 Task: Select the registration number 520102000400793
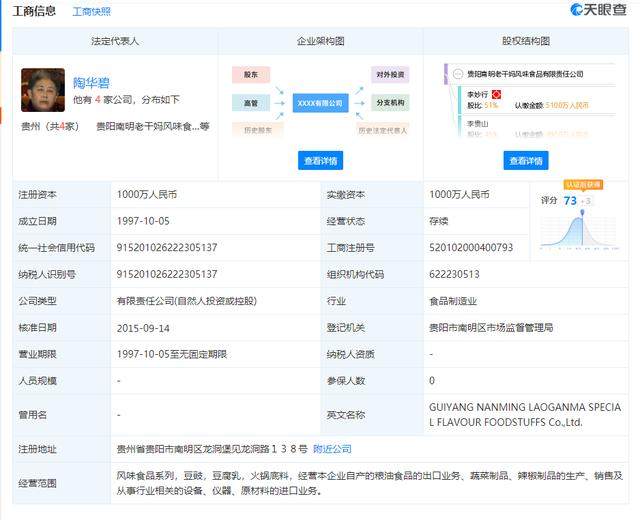(x=471, y=248)
